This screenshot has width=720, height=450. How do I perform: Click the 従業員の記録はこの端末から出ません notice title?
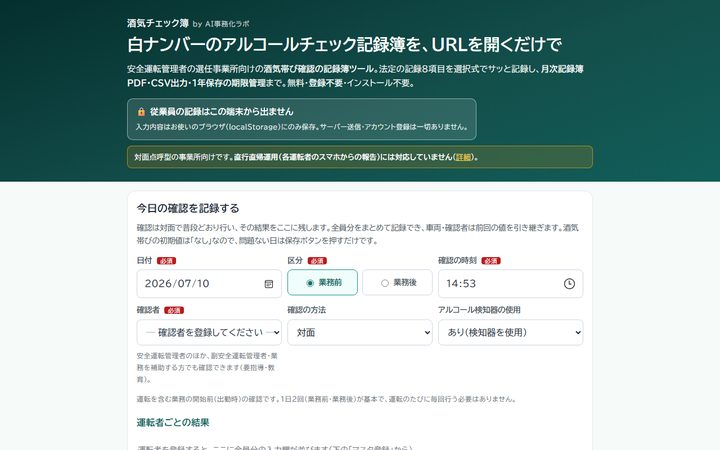coord(221,112)
